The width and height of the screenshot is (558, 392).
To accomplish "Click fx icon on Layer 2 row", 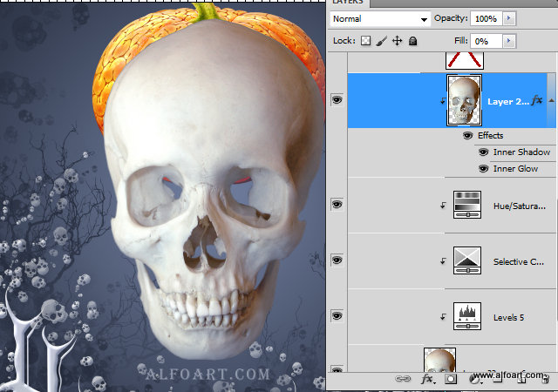I will click(x=537, y=100).
